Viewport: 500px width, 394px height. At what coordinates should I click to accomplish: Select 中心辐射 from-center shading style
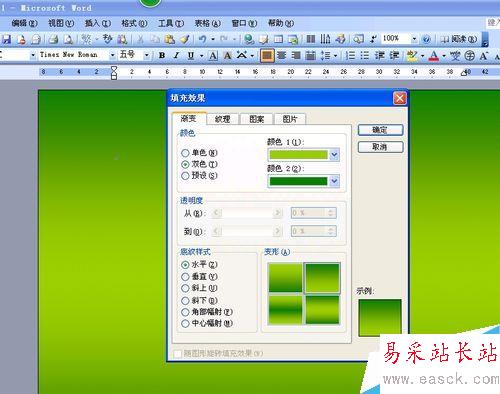(185, 323)
